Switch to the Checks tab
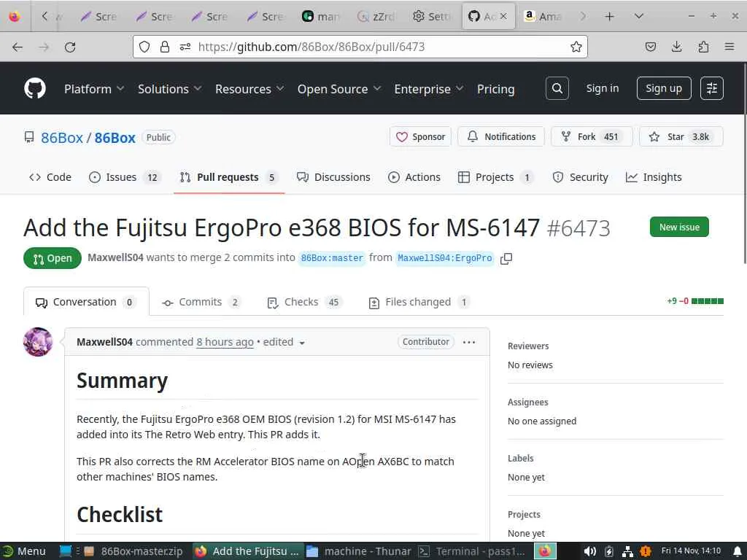 coord(305,302)
